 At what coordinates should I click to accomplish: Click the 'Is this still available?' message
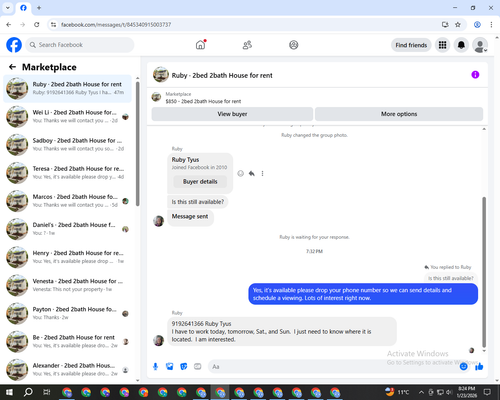point(198,202)
